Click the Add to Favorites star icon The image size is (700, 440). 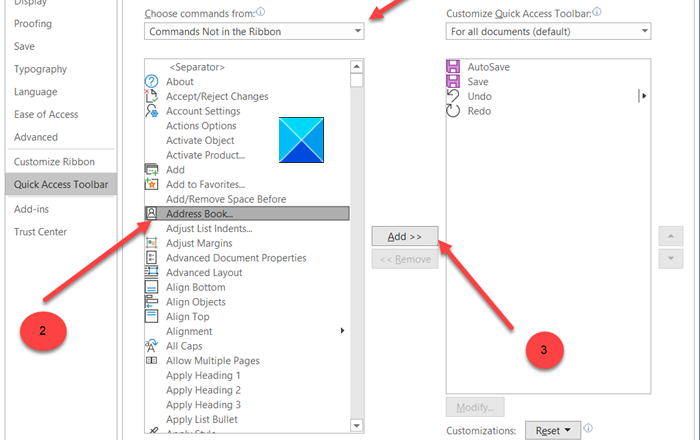[x=151, y=184]
